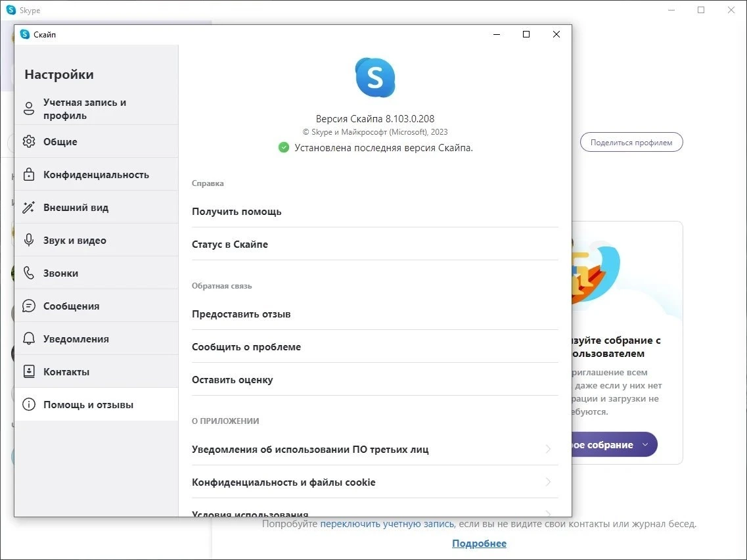Expand chevron beside third-party notices row
Image resolution: width=747 pixels, height=560 pixels.
(548, 449)
